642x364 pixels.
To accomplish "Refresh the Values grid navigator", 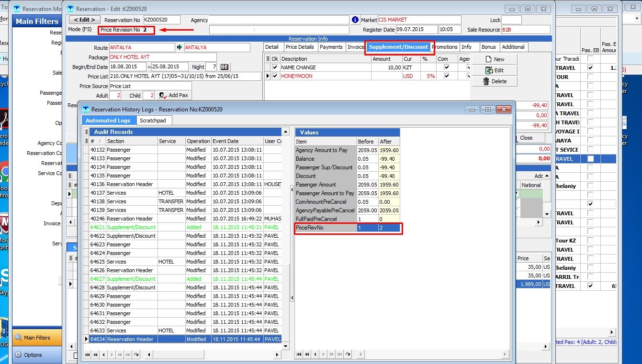I will pyautogui.click(x=348, y=354).
